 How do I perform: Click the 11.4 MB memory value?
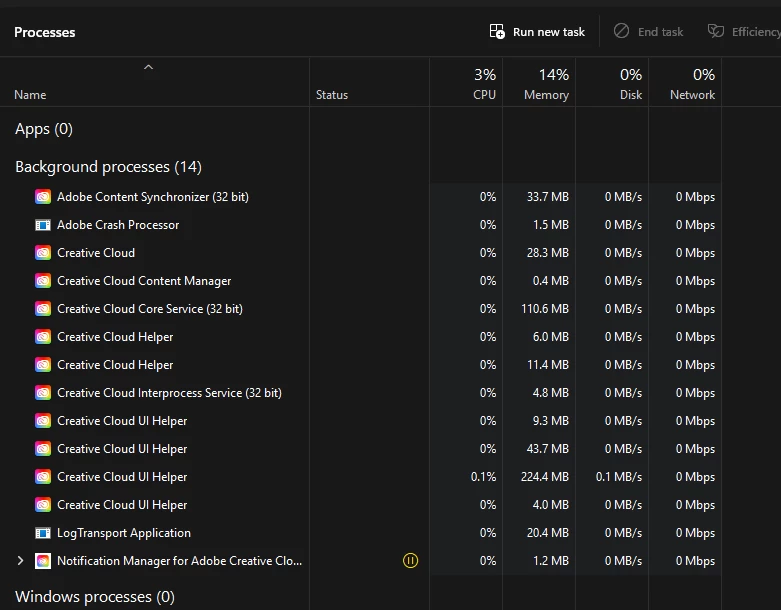pyautogui.click(x=547, y=365)
